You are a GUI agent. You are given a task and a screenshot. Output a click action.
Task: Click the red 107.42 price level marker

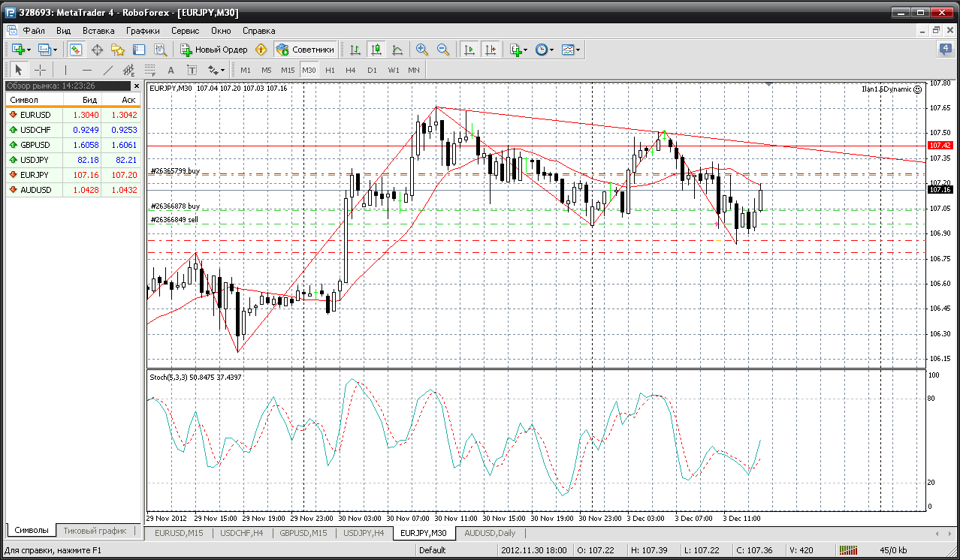point(940,145)
